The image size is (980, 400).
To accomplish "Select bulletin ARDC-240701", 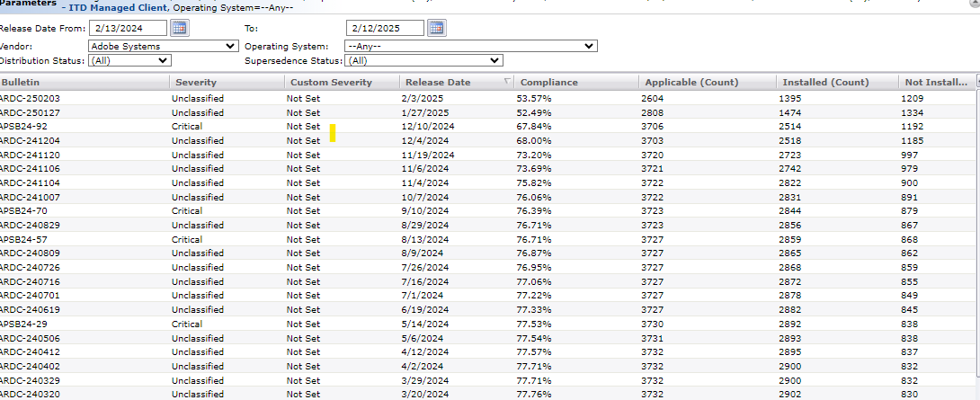I will pyautogui.click(x=30, y=296).
